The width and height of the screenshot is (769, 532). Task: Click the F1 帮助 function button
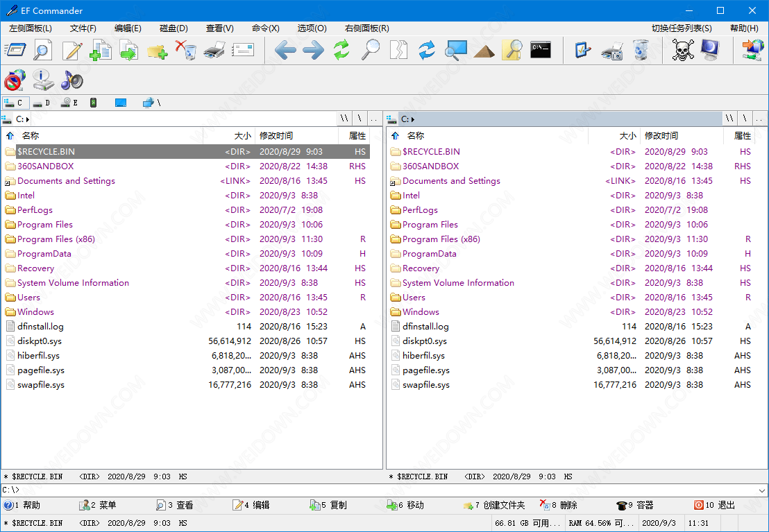click(x=22, y=505)
